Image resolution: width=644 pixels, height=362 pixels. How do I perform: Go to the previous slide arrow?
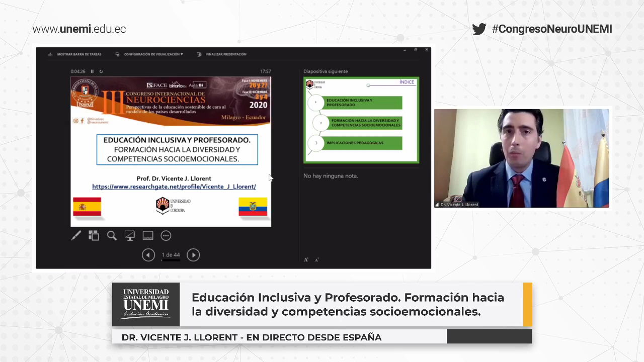pyautogui.click(x=148, y=255)
